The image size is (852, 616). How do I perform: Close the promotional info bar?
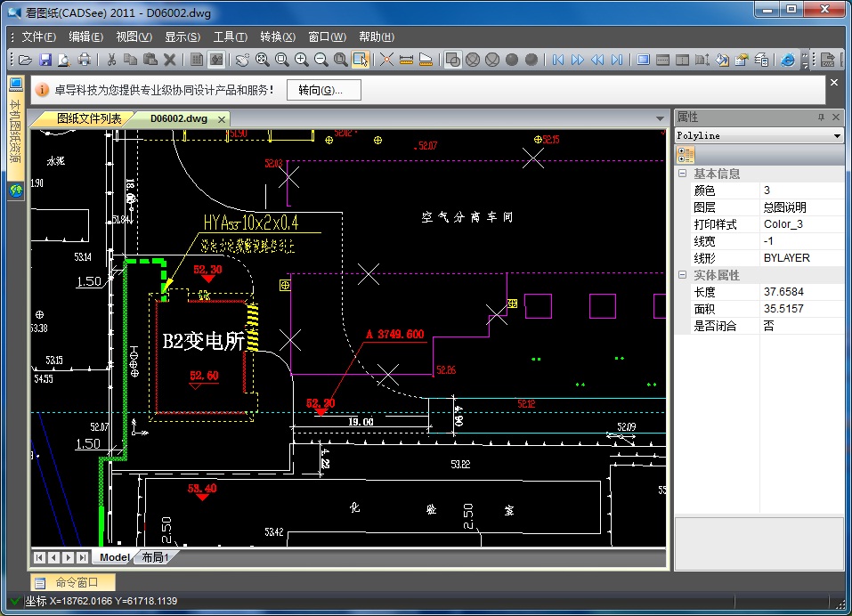(834, 83)
